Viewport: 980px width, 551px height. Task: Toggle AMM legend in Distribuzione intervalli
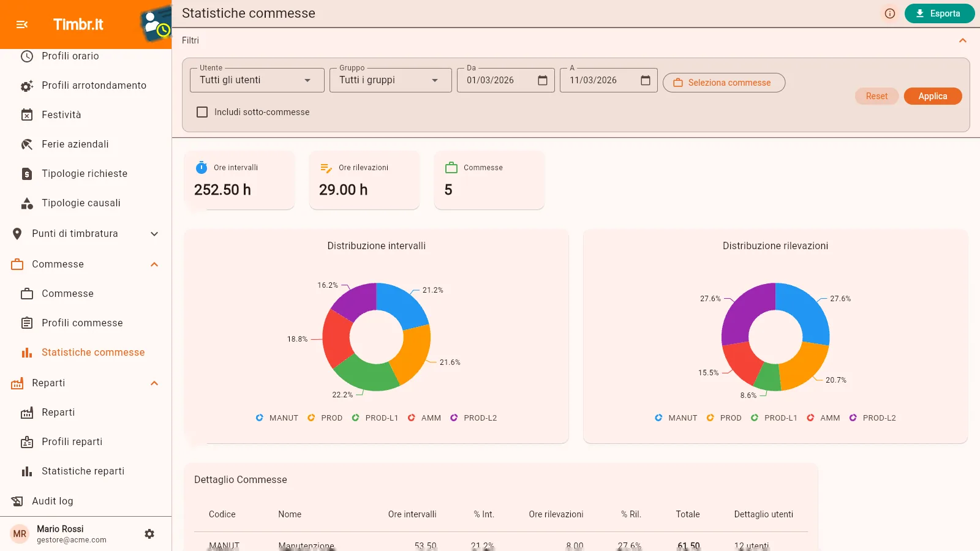pos(424,418)
